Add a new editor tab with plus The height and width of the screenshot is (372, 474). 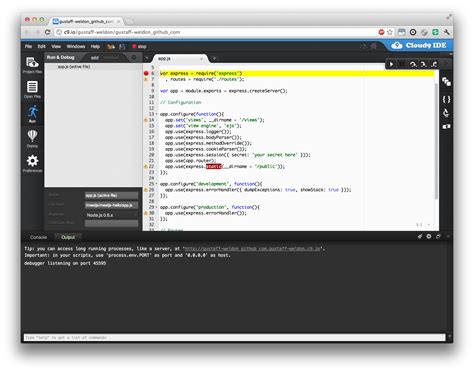[214, 58]
